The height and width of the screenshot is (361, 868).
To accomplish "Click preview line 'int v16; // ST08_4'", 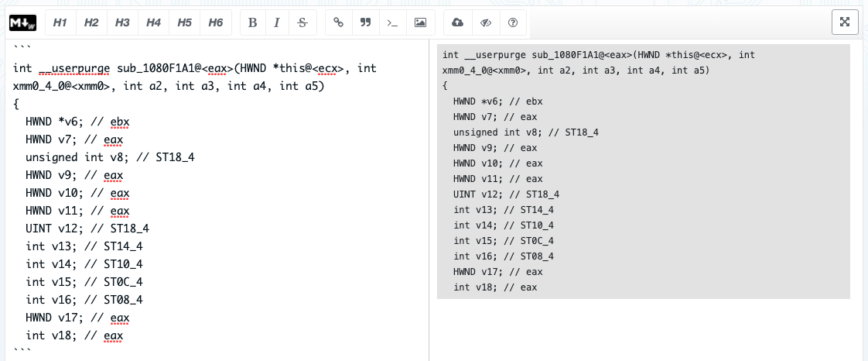I will pos(503,256).
